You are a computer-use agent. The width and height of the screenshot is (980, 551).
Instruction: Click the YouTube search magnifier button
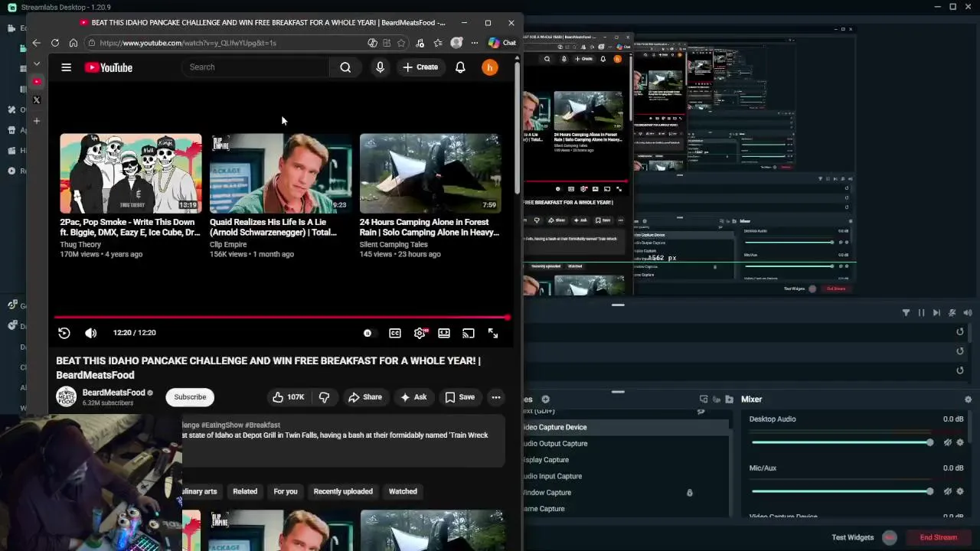[345, 67]
